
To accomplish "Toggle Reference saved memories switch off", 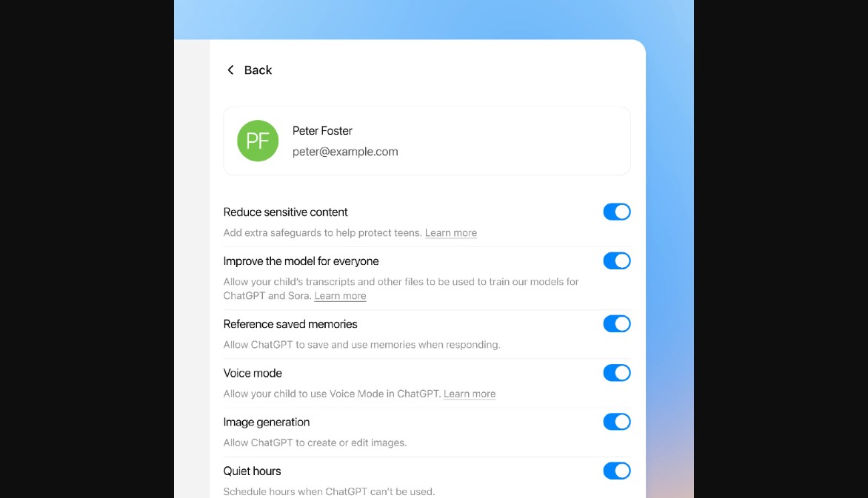I will [x=617, y=323].
